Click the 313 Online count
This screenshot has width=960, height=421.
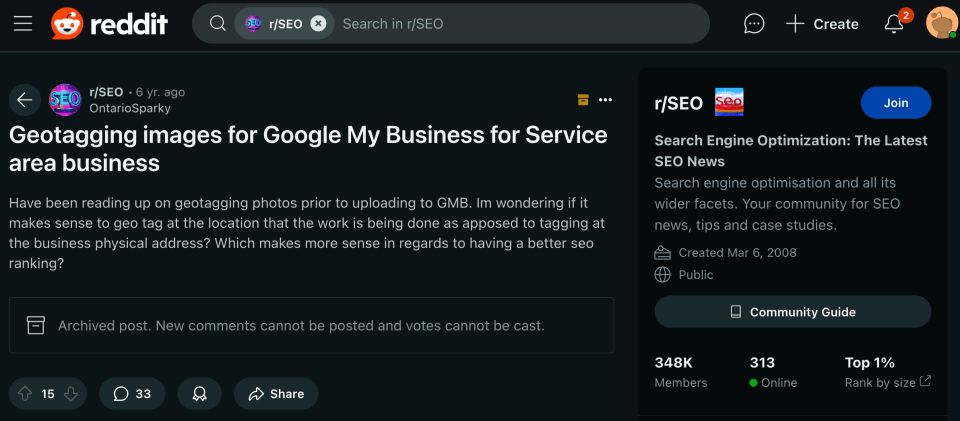[773, 372]
